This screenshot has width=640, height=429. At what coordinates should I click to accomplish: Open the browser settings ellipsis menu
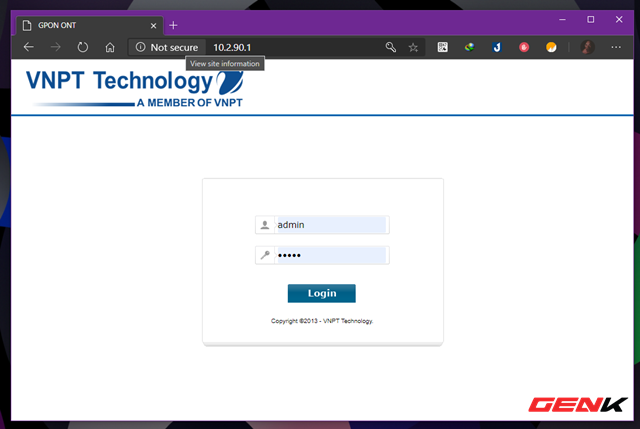616,47
